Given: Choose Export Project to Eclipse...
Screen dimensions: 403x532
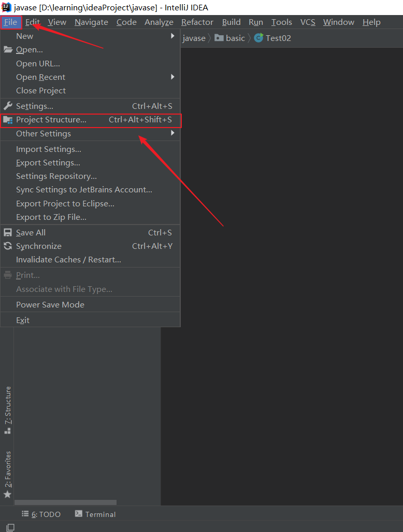Looking at the screenshot, I should [x=65, y=204].
